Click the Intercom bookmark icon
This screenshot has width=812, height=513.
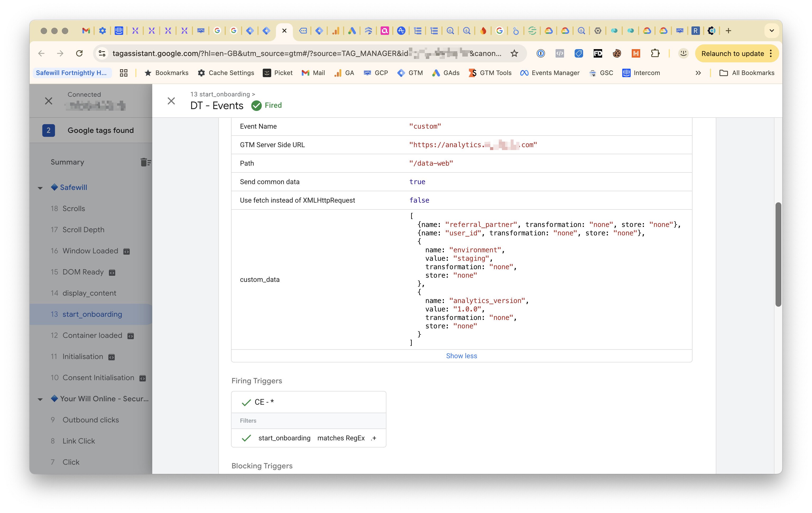pyautogui.click(x=626, y=73)
